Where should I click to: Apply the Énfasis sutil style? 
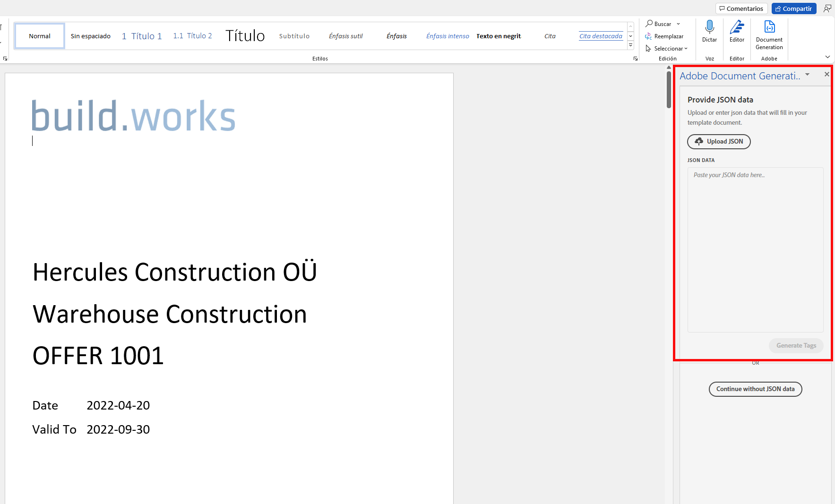point(346,36)
